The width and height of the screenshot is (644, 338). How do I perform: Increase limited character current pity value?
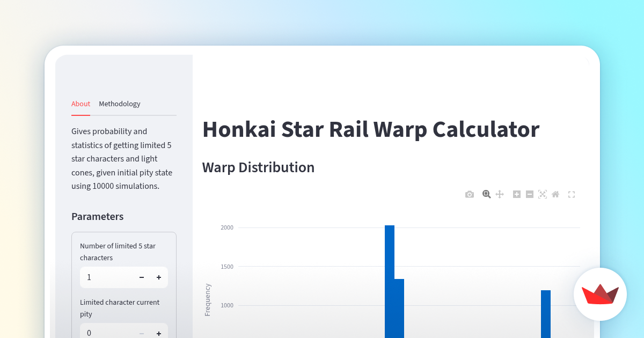pos(159,333)
